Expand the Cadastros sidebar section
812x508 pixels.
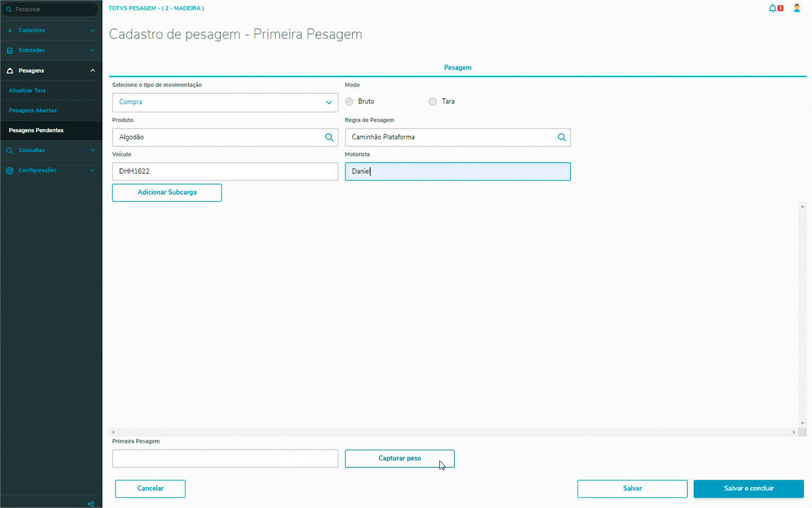click(51, 30)
